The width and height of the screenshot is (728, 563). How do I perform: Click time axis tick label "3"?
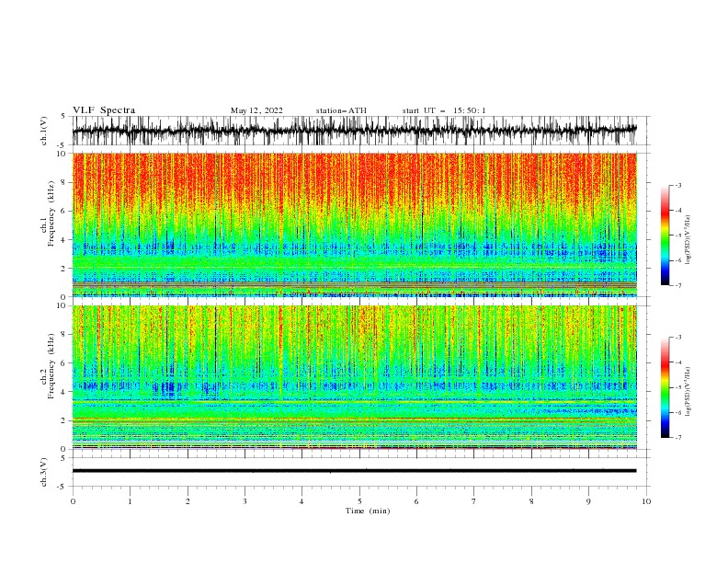(x=245, y=501)
